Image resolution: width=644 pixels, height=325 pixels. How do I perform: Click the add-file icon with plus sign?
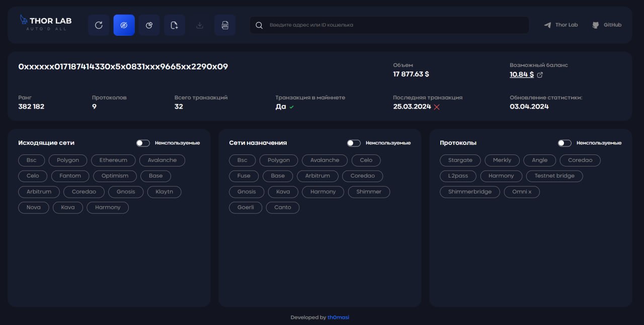pyautogui.click(x=175, y=25)
